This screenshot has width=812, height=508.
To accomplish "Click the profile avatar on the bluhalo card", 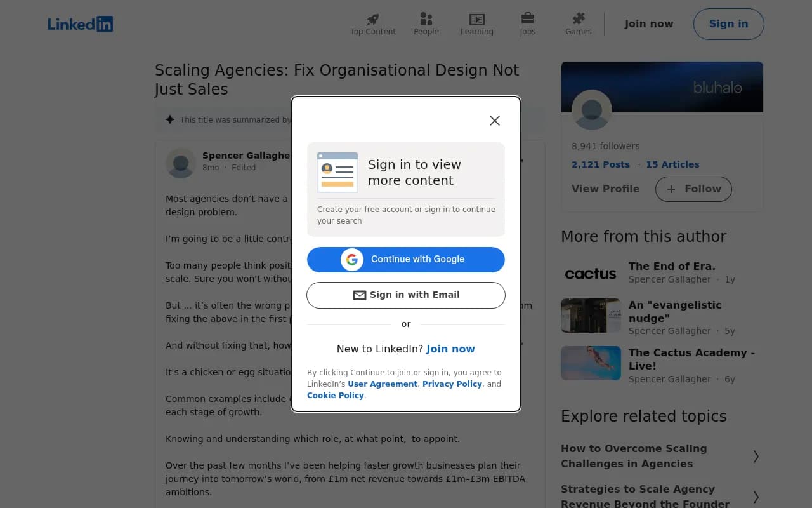I will tap(592, 110).
